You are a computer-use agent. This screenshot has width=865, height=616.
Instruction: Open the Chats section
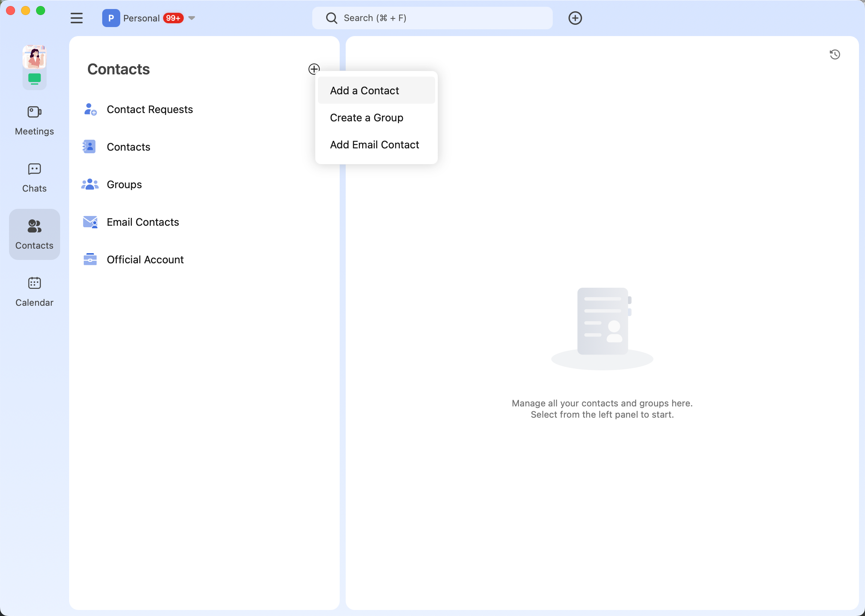[34, 178]
